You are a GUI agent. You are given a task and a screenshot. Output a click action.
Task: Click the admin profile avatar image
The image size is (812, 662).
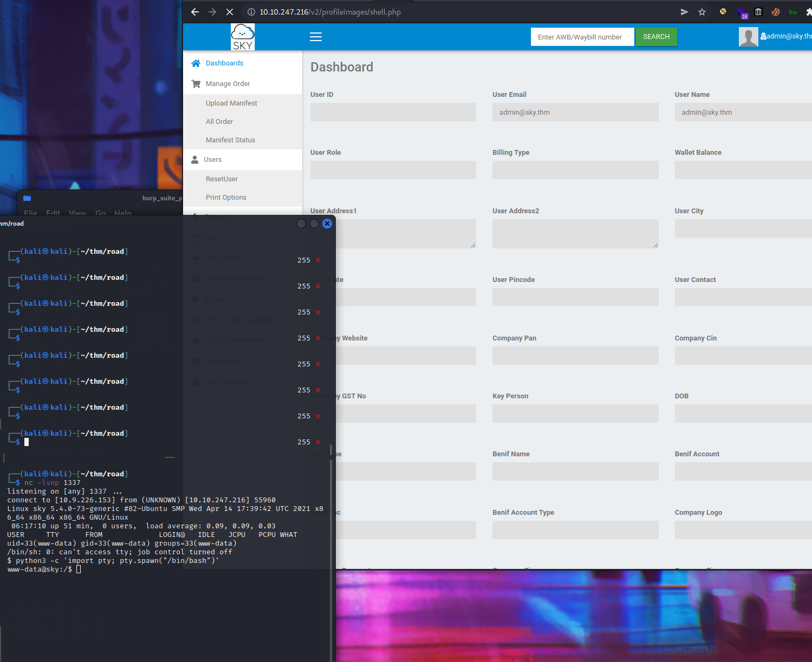(748, 37)
